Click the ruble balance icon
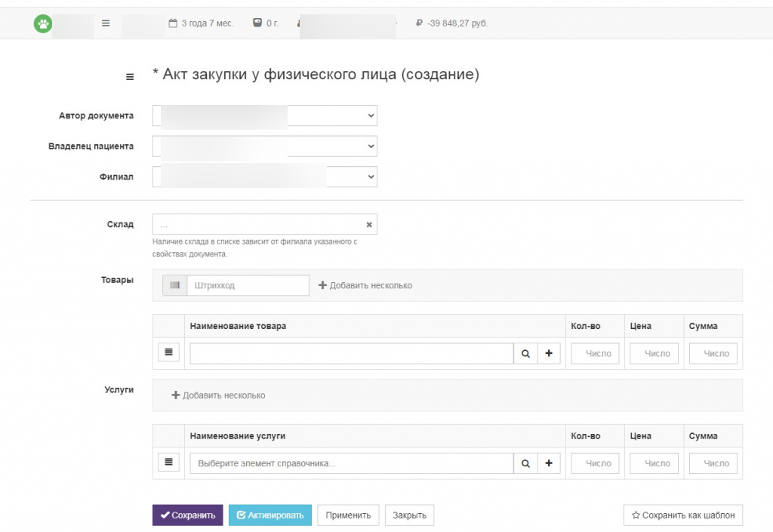This screenshot has width=773, height=532. [x=419, y=23]
